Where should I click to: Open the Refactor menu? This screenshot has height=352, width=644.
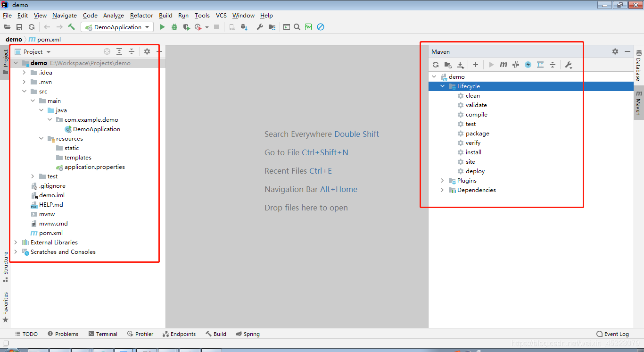coord(141,16)
